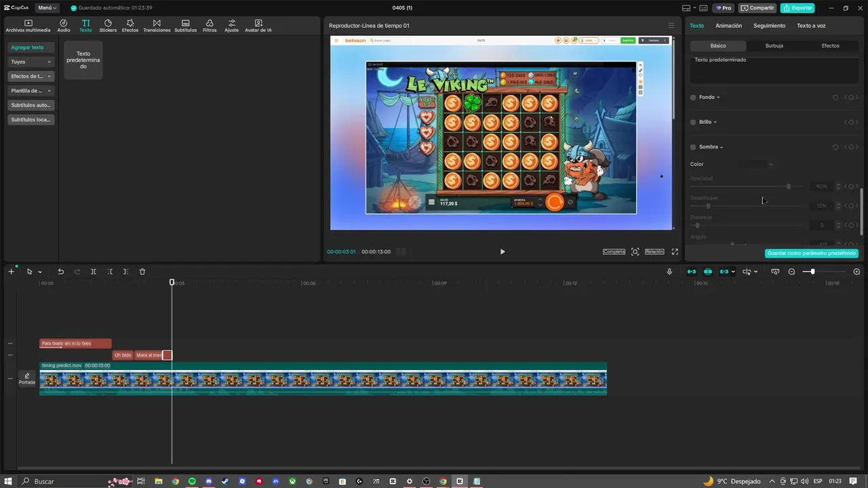This screenshot has height=488, width=868.
Task: Toggle auto snapping in the timeline toolbar
Action: tap(708, 272)
